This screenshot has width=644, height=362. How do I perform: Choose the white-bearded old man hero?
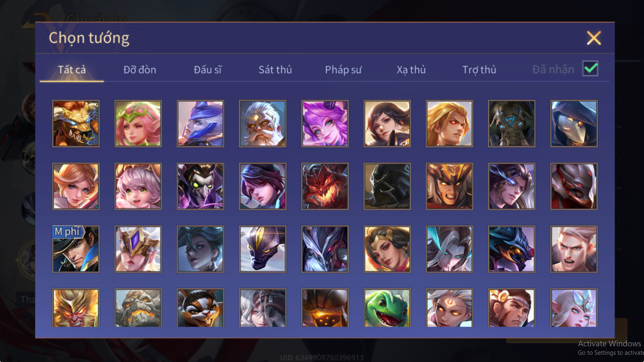[262, 123]
